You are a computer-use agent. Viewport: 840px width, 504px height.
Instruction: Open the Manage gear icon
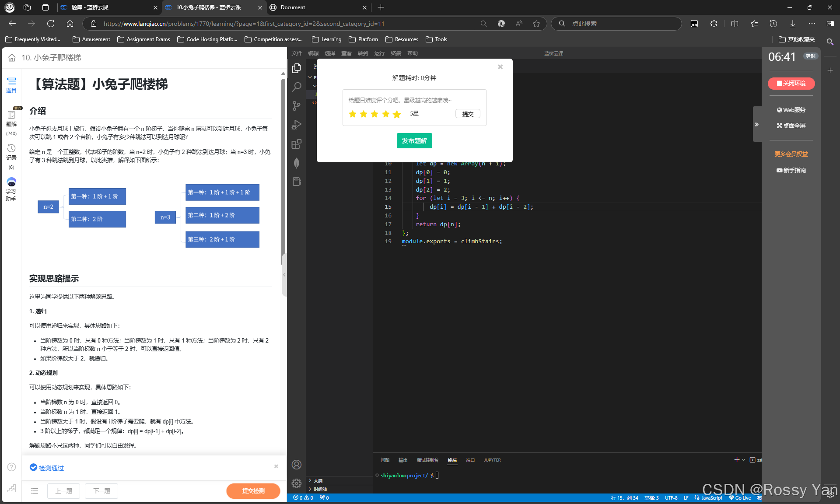(x=297, y=483)
